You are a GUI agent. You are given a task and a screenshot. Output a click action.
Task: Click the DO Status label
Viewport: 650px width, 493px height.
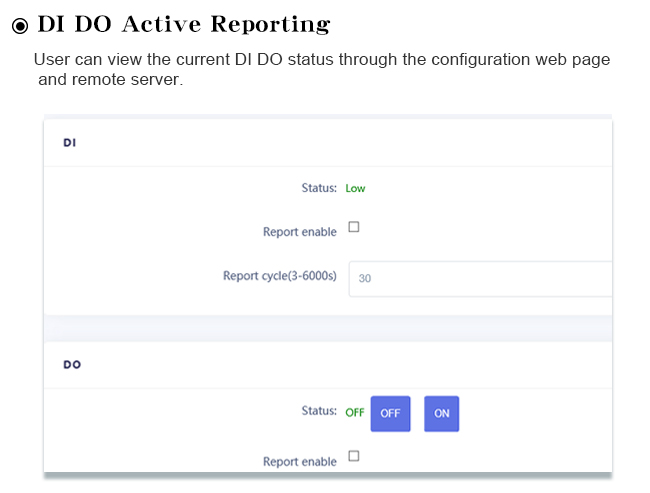(319, 410)
